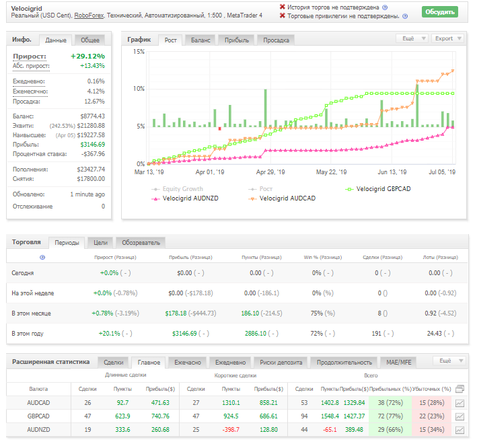Screen dimensions: 477x448
Task: Expand Ещё dropdown in Расширенная статистика
Action: 449,361
